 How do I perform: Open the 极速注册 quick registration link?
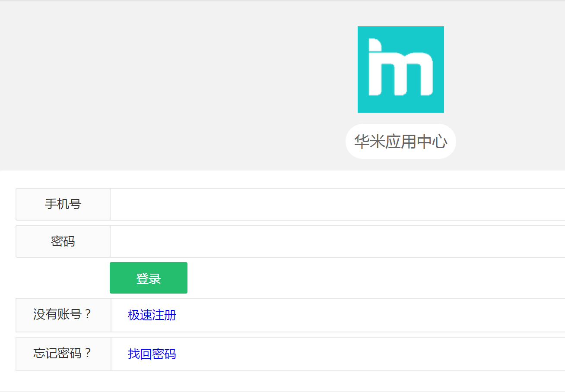click(152, 315)
